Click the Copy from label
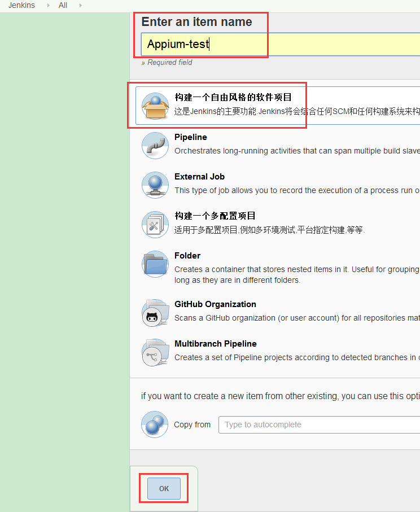Screen dimensions: 420x512 pyautogui.click(x=192, y=425)
